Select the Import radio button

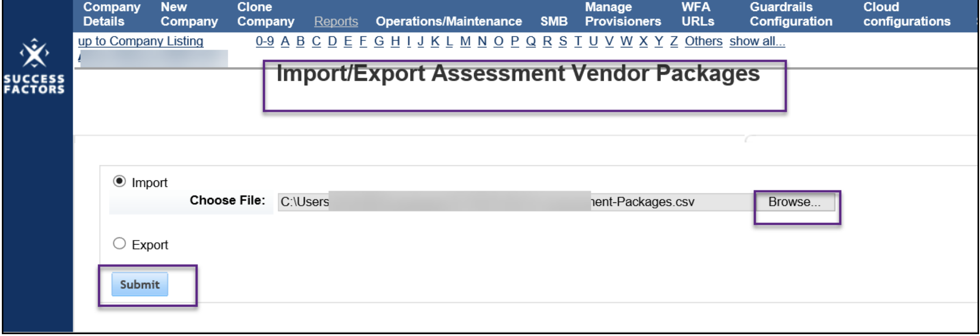tap(119, 182)
